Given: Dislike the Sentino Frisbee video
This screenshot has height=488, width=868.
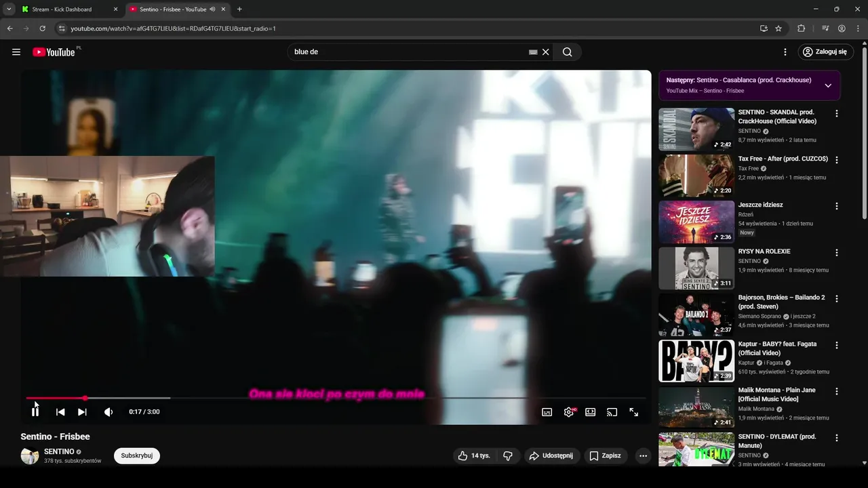Looking at the screenshot, I should [x=508, y=455].
